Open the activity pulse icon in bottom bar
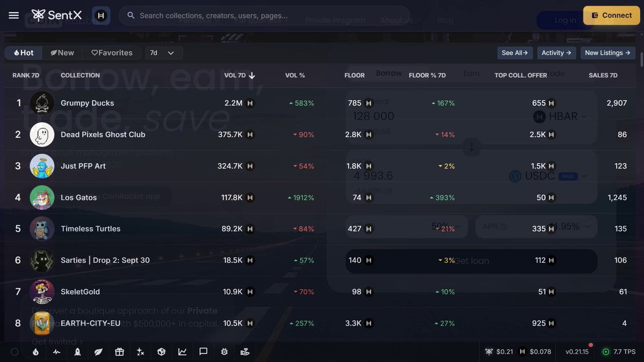 point(56,352)
